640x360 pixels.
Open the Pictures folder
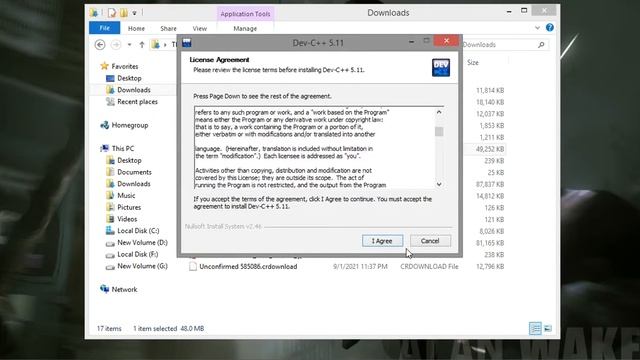tap(129, 207)
